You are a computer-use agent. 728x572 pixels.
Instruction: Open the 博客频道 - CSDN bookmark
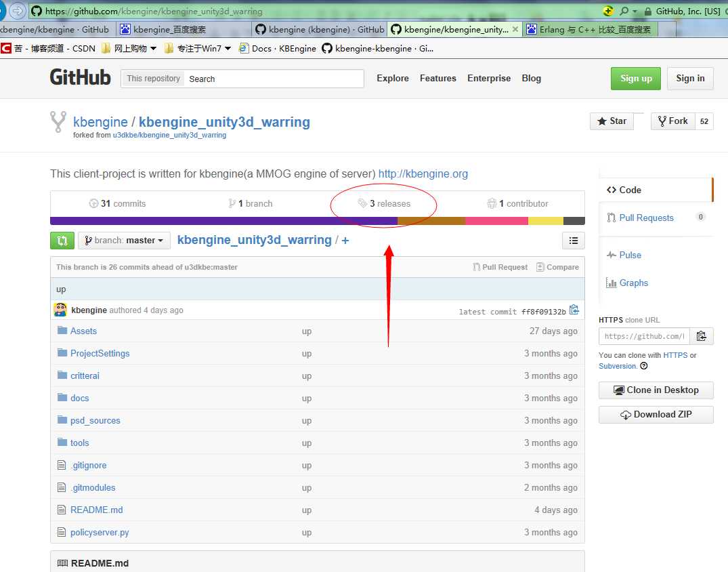pos(48,48)
